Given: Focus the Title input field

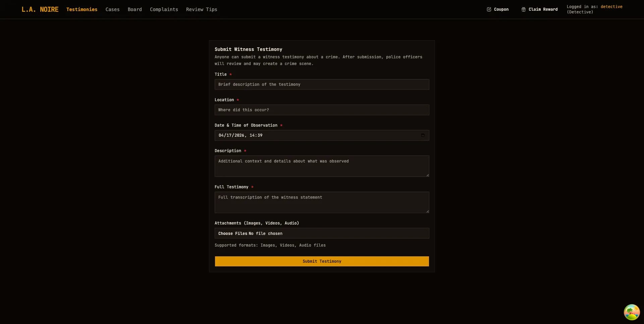Looking at the screenshot, I should coord(322,84).
